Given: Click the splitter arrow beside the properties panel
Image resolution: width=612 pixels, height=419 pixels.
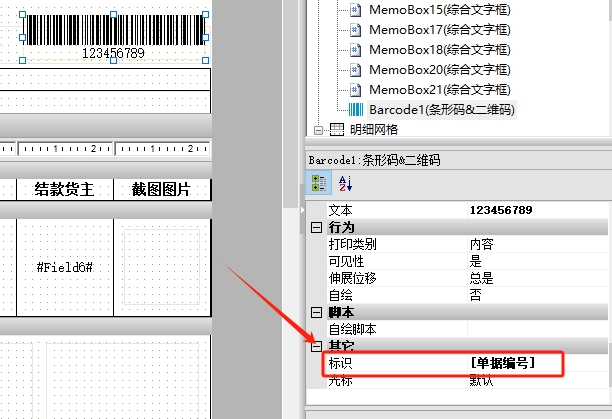Looking at the screenshot, I should (302, 210).
